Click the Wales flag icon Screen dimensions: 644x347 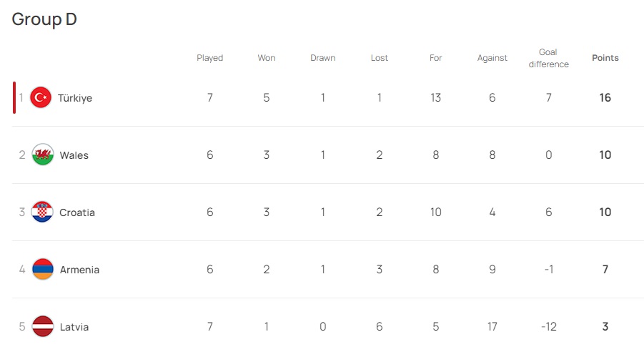click(x=43, y=155)
